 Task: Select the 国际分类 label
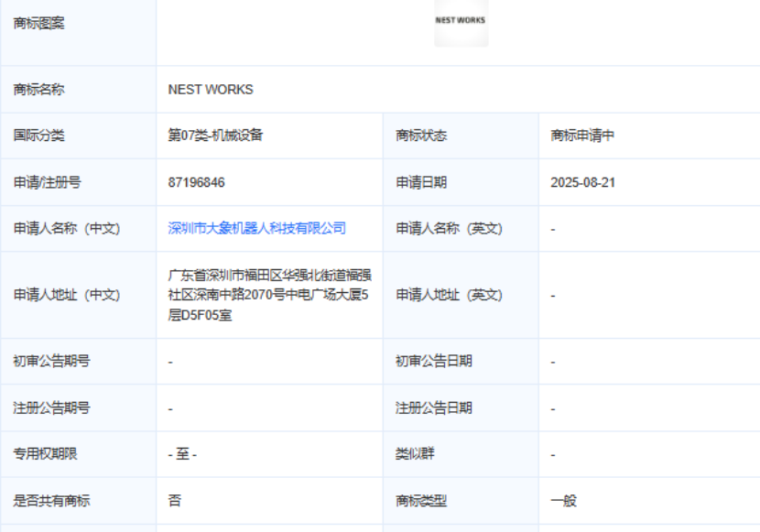[38, 136]
